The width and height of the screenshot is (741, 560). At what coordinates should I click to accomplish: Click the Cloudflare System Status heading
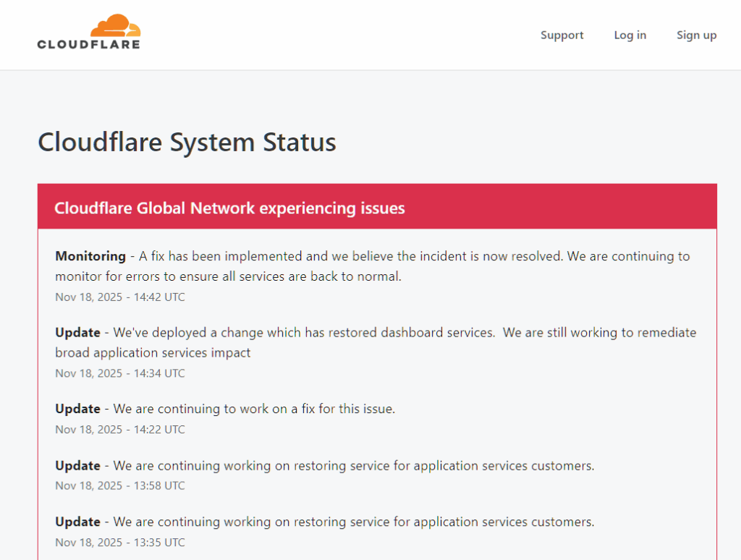(x=187, y=142)
